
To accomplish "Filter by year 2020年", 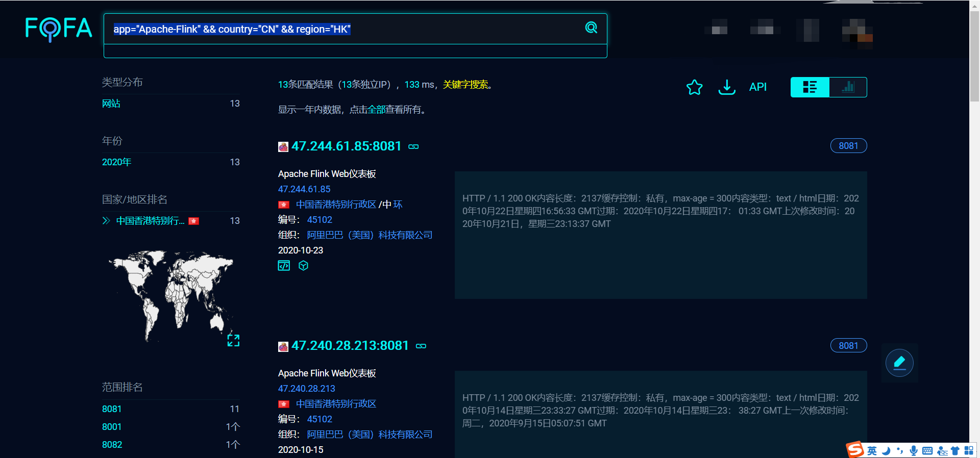I will pyautogui.click(x=117, y=162).
